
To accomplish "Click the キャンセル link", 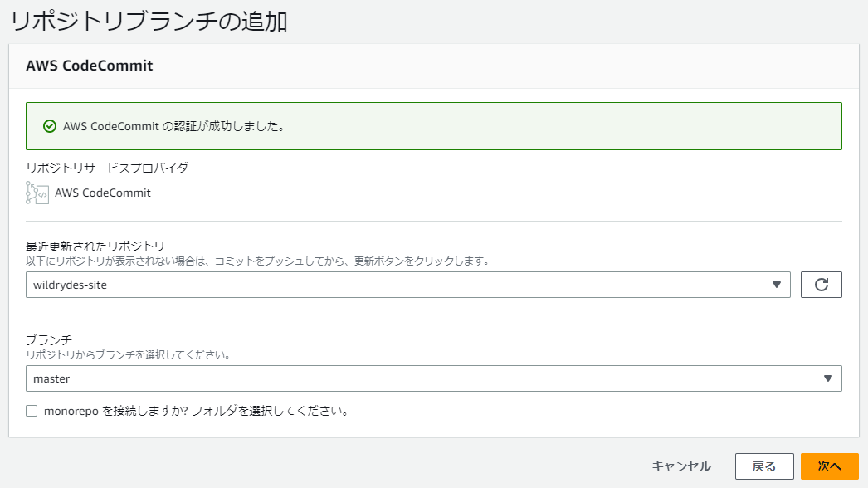I will pos(684,466).
